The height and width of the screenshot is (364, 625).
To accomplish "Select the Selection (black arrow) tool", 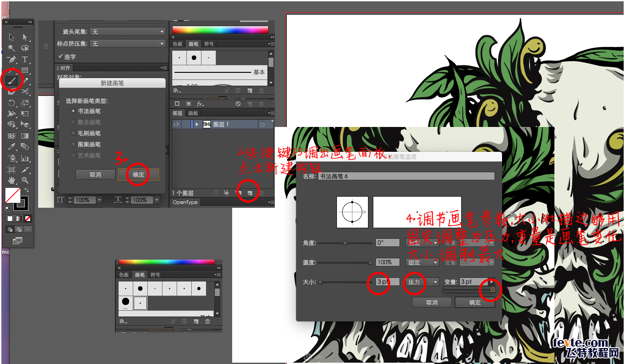I will [12, 37].
